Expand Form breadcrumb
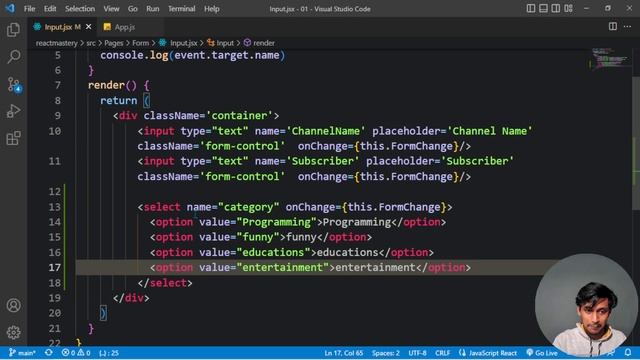 coord(140,43)
